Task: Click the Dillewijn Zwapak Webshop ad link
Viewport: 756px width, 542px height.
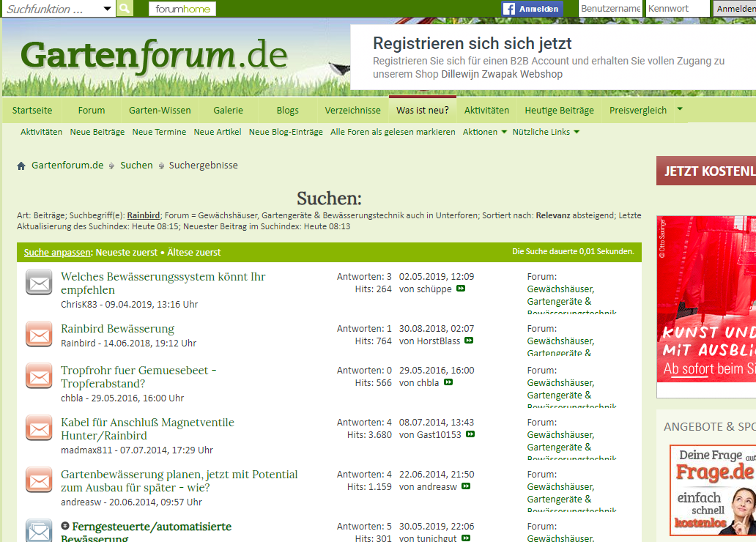Action: pyautogui.click(x=501, y=74)
